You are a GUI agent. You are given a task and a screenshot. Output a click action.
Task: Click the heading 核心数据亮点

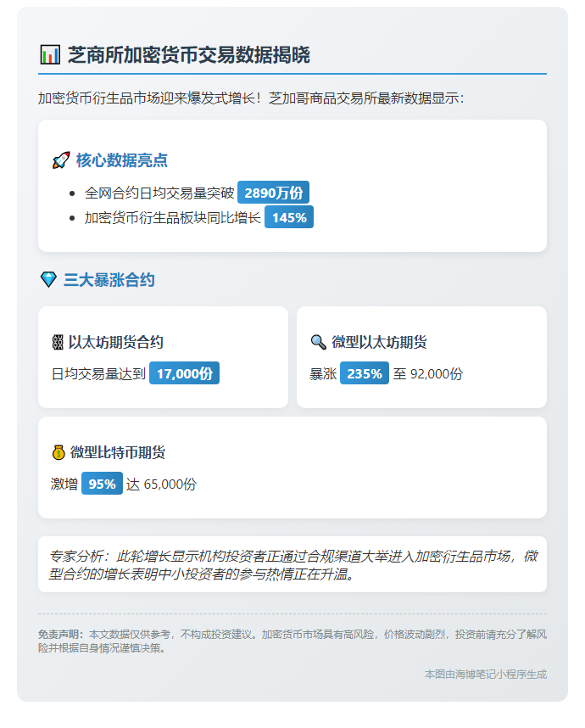tap(121, 160)
